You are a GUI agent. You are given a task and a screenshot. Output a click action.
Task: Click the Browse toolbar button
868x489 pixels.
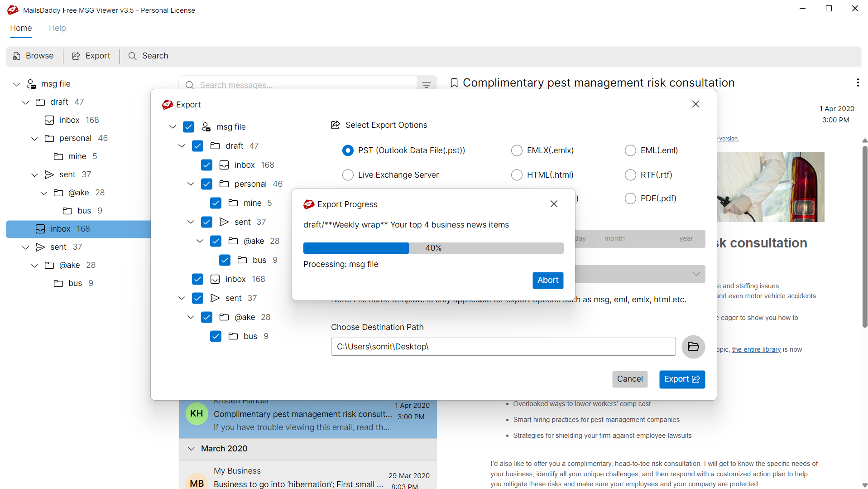[33, 56]
